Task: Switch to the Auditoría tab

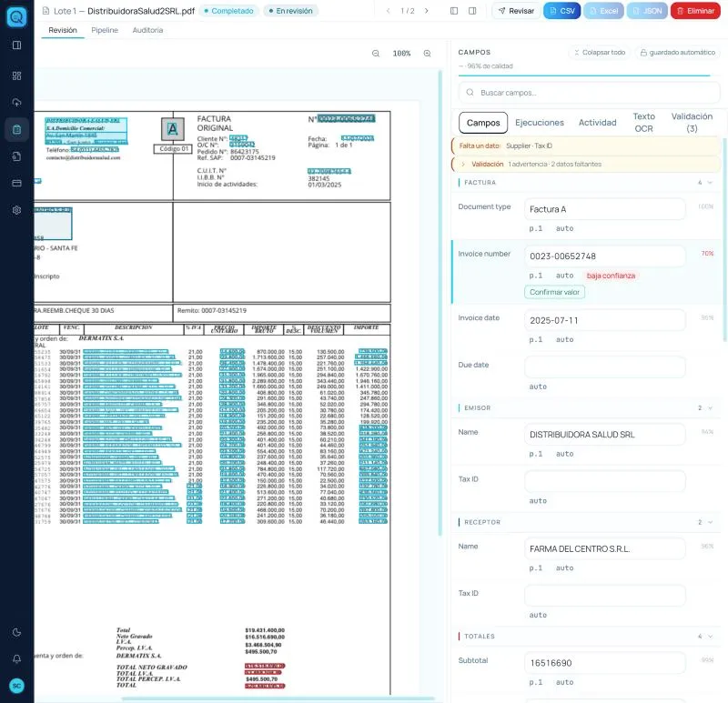Action: coord(147,30)
